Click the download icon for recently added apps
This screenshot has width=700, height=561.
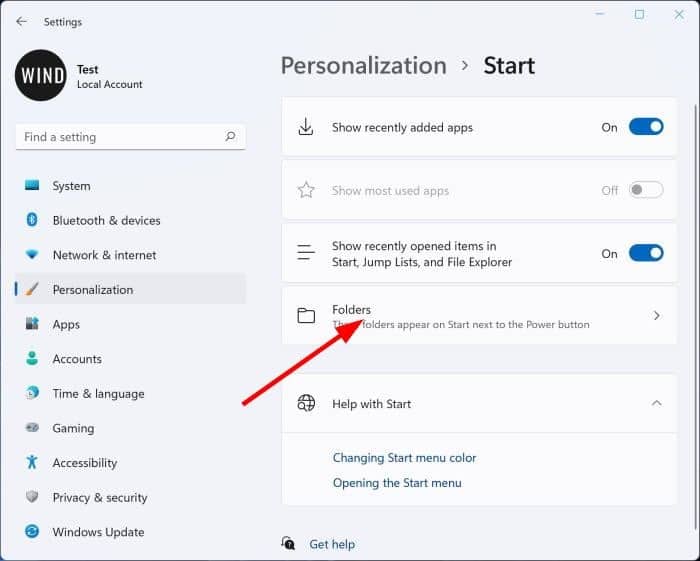(306, 127)
